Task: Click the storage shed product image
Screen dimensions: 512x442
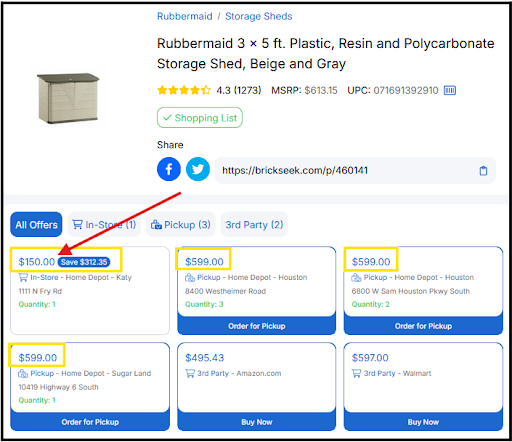Action: 68,98
